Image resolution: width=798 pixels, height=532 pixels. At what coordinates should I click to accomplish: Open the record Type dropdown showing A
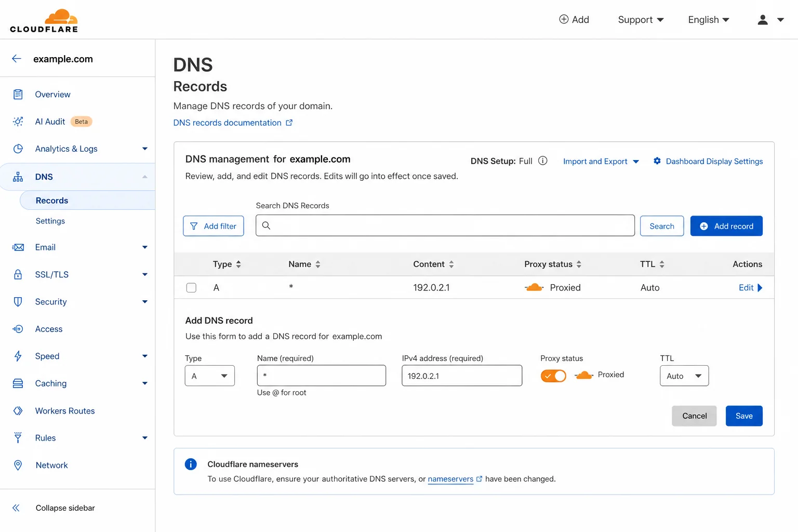click(210, 376)
